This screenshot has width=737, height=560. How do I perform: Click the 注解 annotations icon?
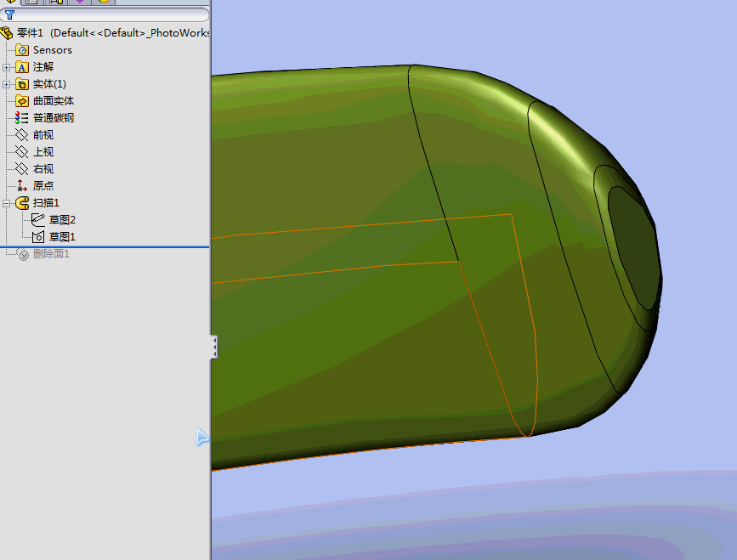22,67
